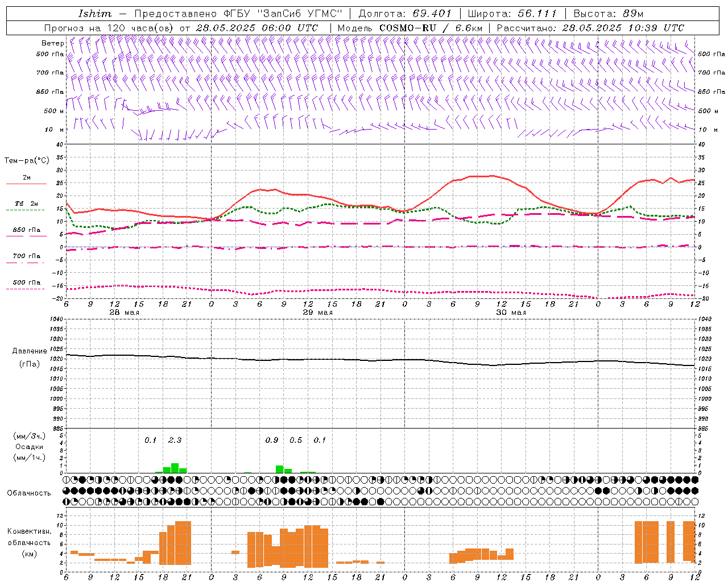Click the Ветер wind panel label
The height and width of the screenshot is (582, 728).
click(52, 43)
